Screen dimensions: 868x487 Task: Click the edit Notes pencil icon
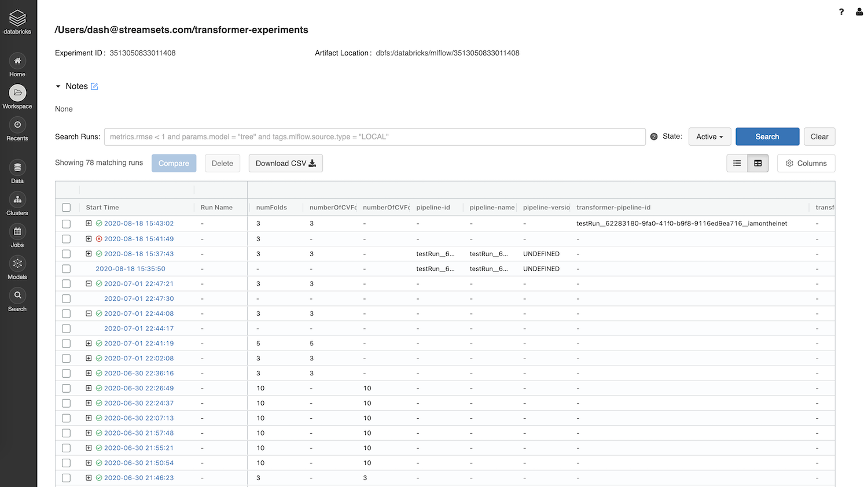(95, 86)
